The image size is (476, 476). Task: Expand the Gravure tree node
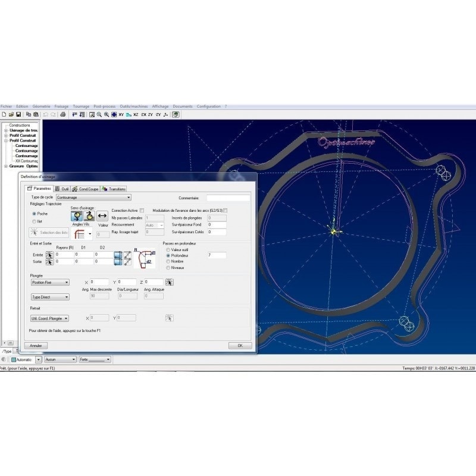pyautogui.click(x=6, y=167)
